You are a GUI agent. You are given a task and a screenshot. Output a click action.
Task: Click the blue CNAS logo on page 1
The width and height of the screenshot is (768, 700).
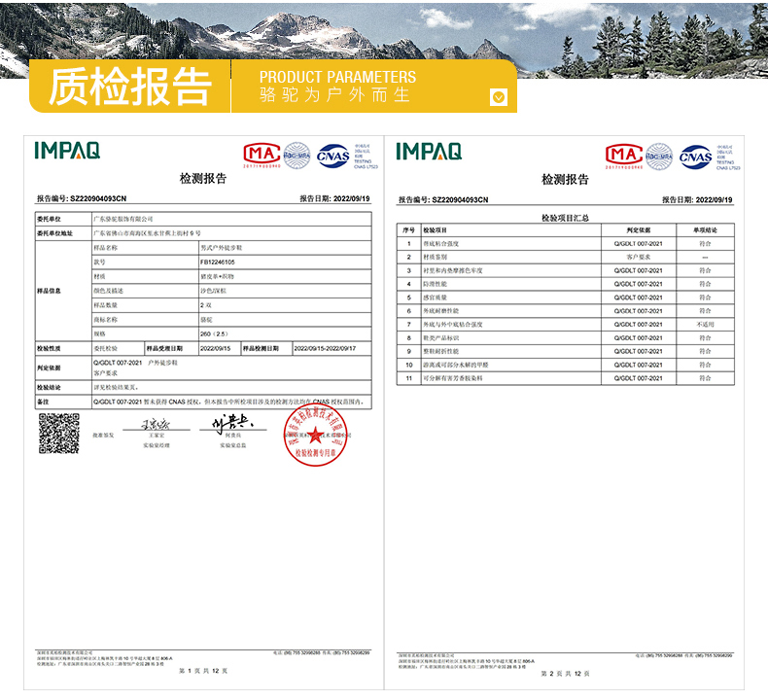333,157
